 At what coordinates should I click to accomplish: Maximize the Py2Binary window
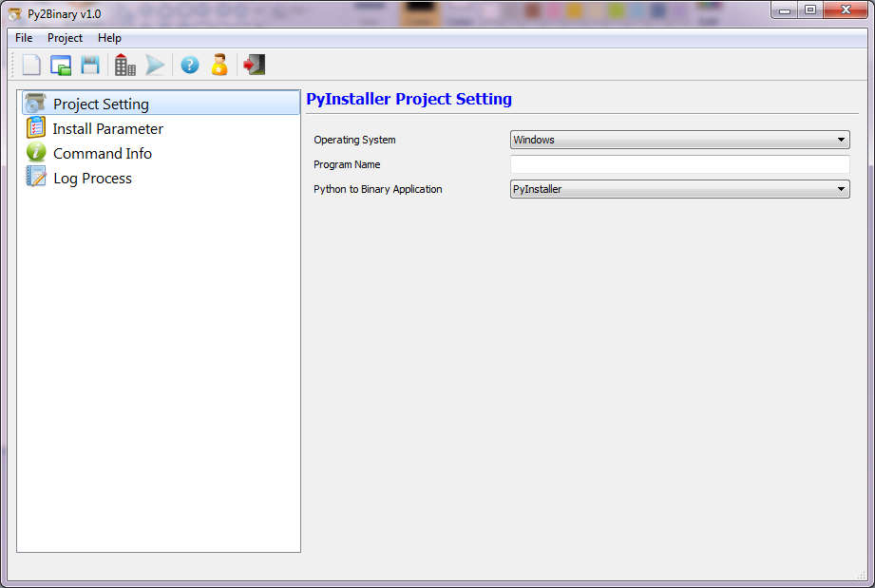(x=809, y=10)
